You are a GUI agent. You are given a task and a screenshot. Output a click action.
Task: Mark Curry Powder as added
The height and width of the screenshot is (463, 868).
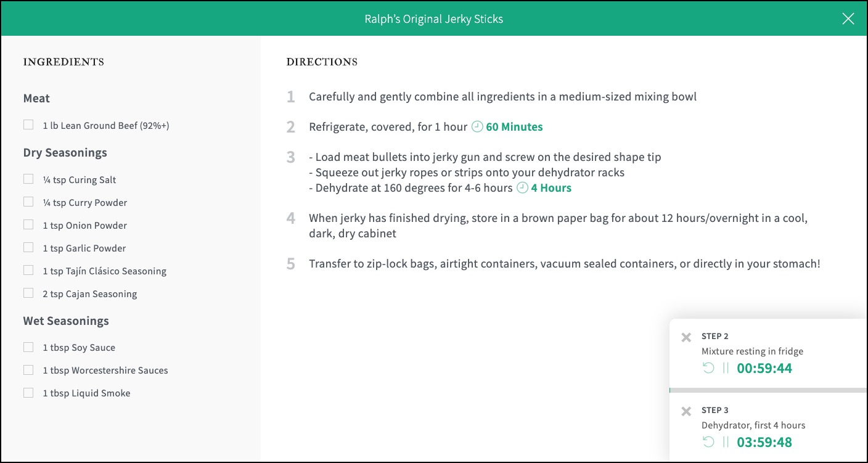coord(28,202)
